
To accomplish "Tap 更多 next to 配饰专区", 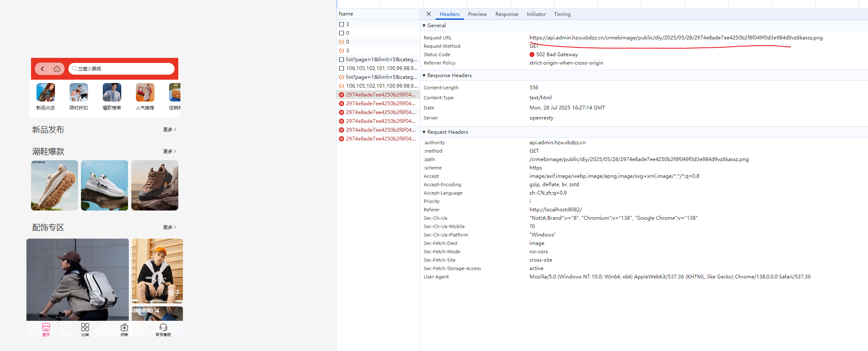I will pyautogui.click(x=169, y=227).
